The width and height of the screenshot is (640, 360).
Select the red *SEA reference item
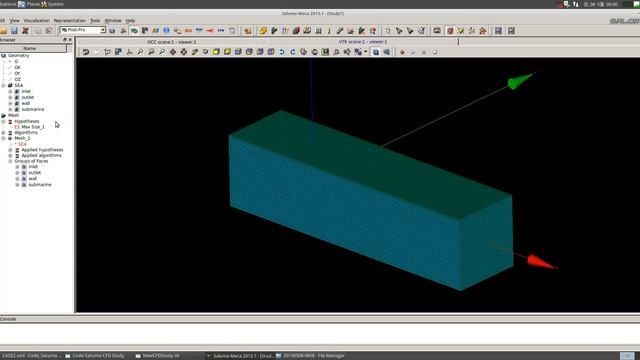pos(21,144)
